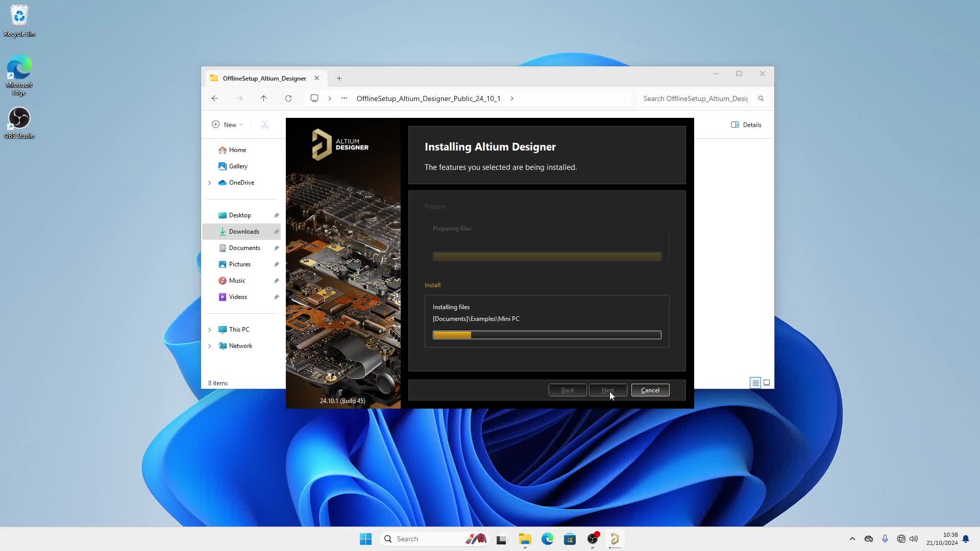The height and width of the screenshot is (551, 980).
Task: Click the microphone icon in system tray
Action: point(885,539)
